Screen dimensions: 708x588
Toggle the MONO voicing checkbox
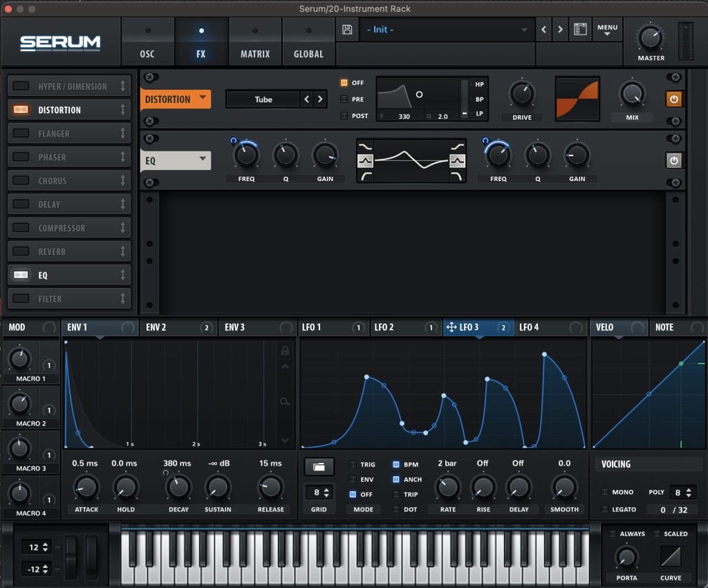pos(606,492)
